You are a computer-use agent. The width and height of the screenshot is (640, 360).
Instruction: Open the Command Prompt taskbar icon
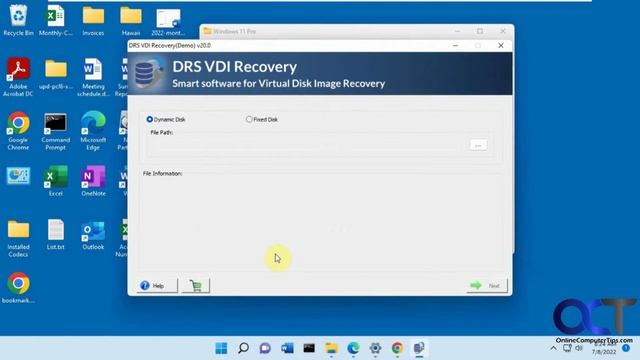pos(309,348)
